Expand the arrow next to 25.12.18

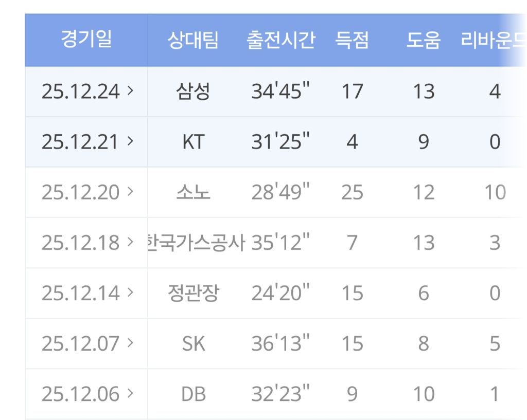(x=130, y=242)
